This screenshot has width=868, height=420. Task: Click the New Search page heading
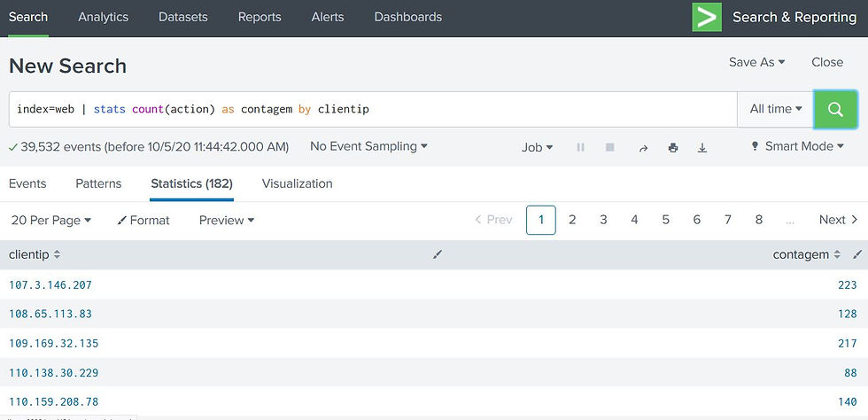click(x=67, y=66)
